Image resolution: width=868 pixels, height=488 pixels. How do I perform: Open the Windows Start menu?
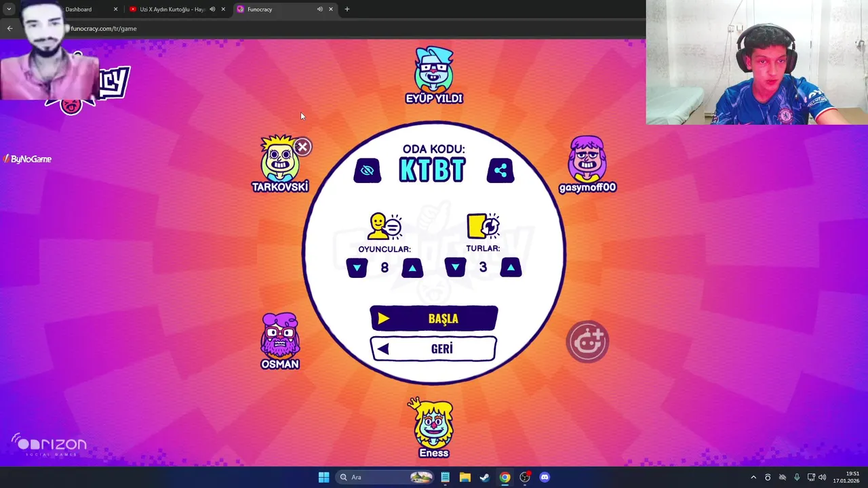coord(323,477)
